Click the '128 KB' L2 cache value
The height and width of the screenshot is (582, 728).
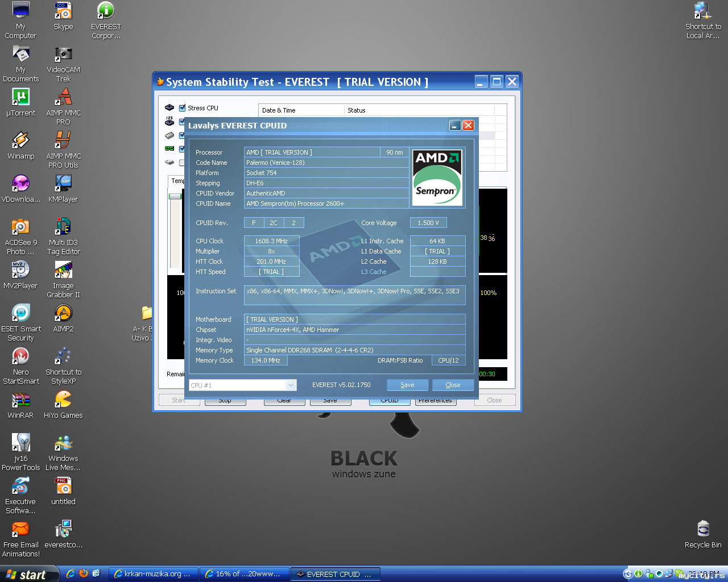pos(438,261)
